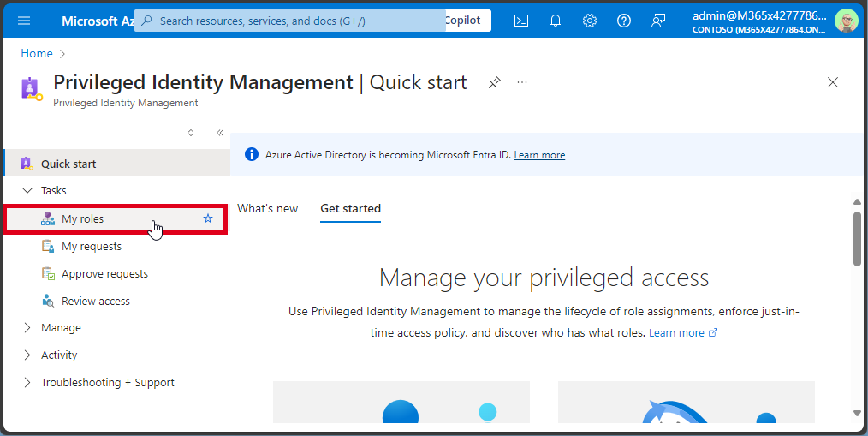Launch Cloud Shell from the top bar

[x=521, y=21]
